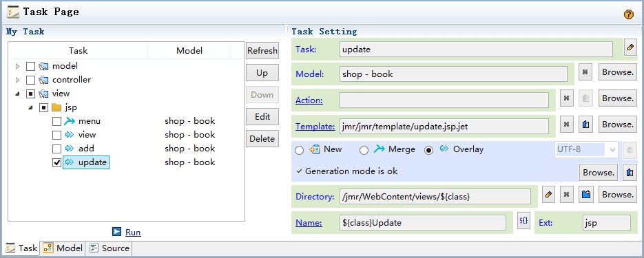Switch to the Model tab

(63, 248)
